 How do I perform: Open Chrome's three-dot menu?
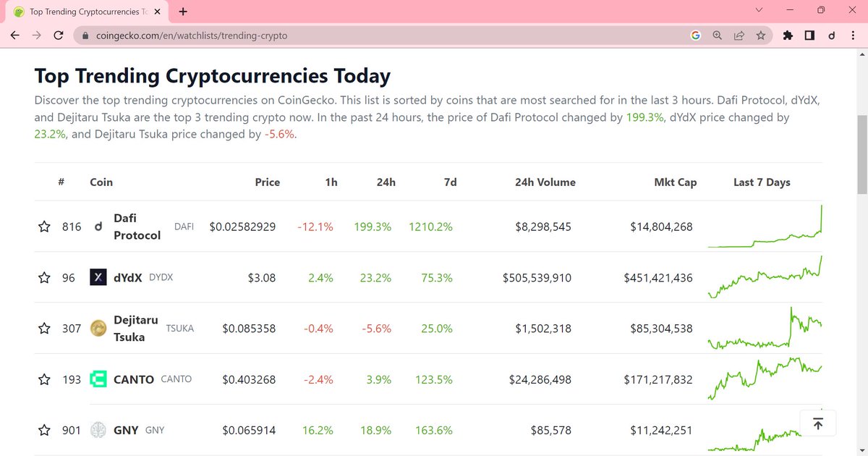(x=852, y=35)
